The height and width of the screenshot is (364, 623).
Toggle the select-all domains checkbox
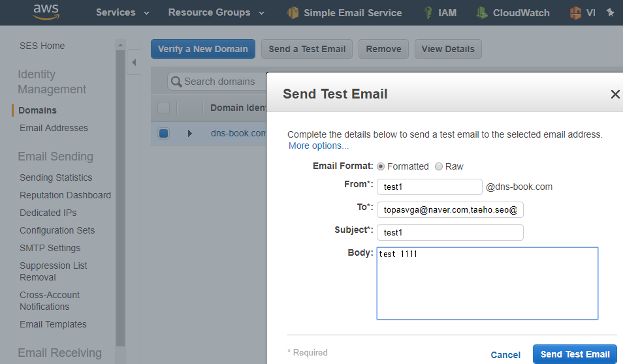click(164, 108)
